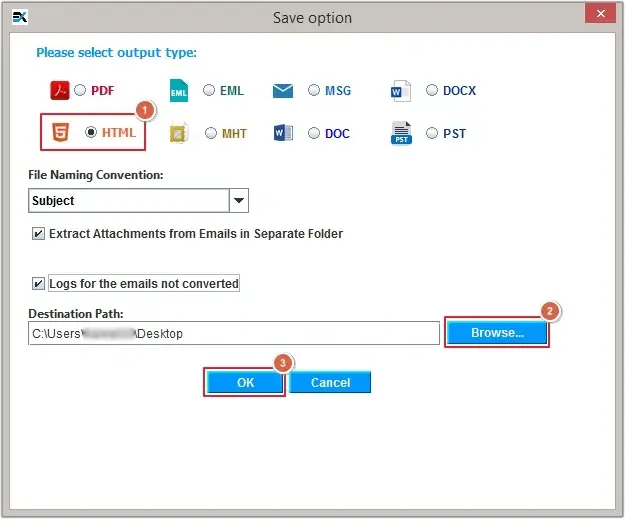Viewport: 626px width, 520px height.
Task: Click the teal EML file icon
Action: 179,91
